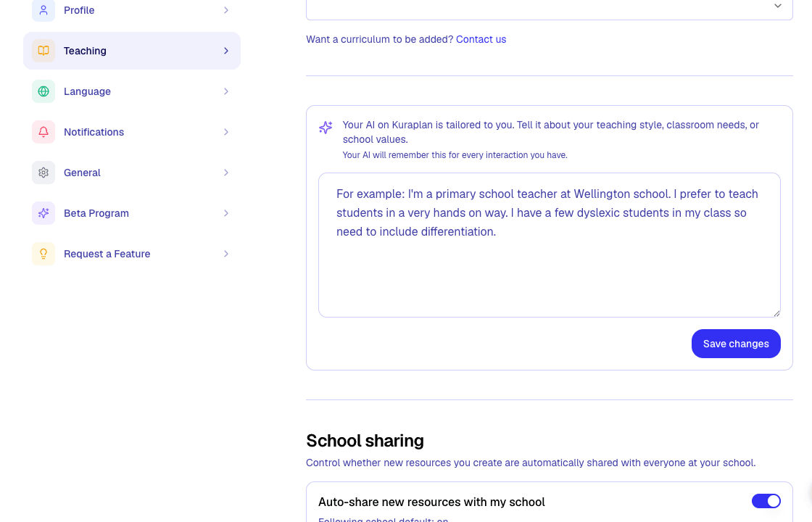Click 'Auto-share new resources with my school' label
Image resolution: width=812 pixels, height=522 pixels.
(431, 502)
